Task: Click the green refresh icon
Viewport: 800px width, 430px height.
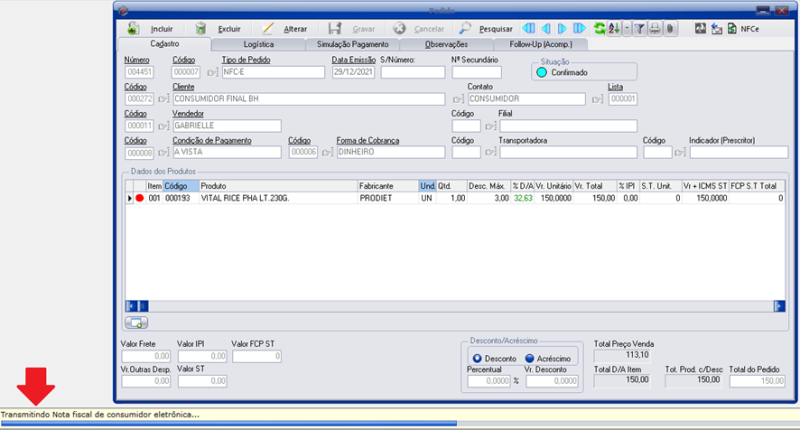Action: 599,29
